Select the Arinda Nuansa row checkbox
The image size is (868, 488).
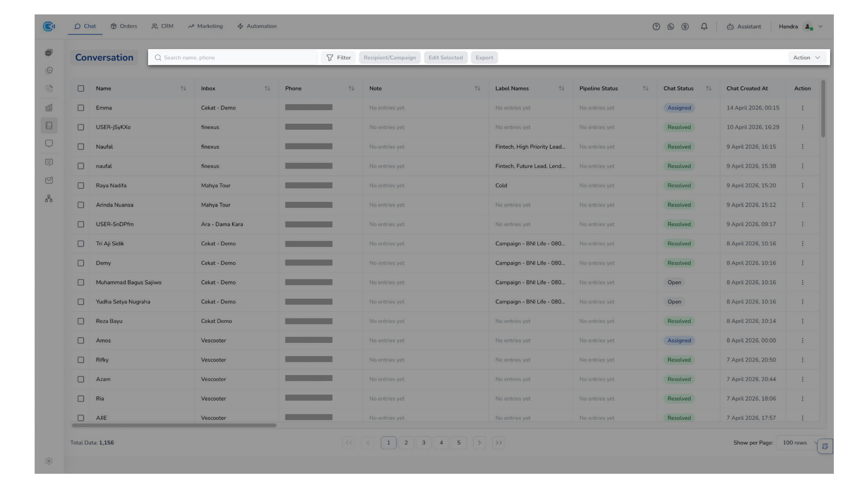81,205
